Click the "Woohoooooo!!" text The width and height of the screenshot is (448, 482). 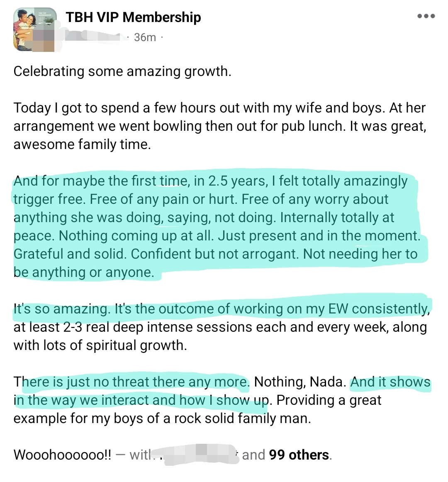(x=62, y=455)
